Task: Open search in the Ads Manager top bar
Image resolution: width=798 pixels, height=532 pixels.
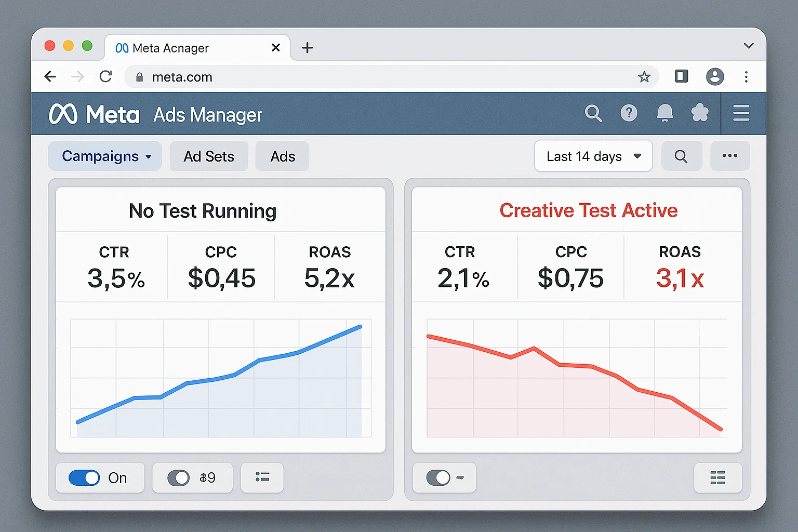Action: pyautogui.click(x=594, y=113)
